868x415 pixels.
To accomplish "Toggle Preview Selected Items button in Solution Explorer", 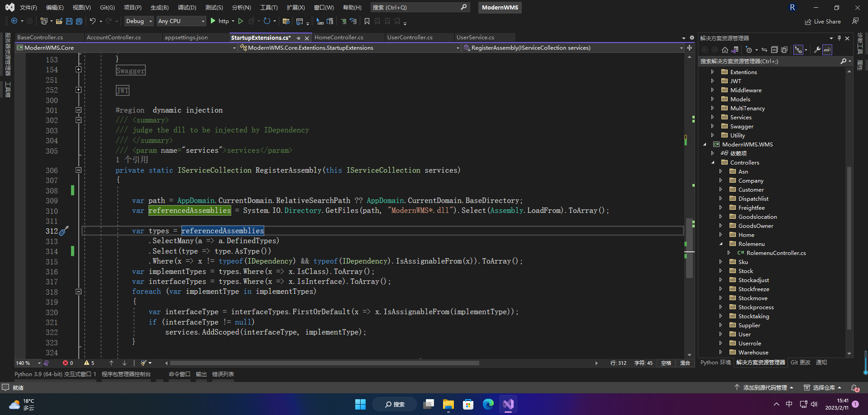I will pyautogui.click(x=827, y=50).
